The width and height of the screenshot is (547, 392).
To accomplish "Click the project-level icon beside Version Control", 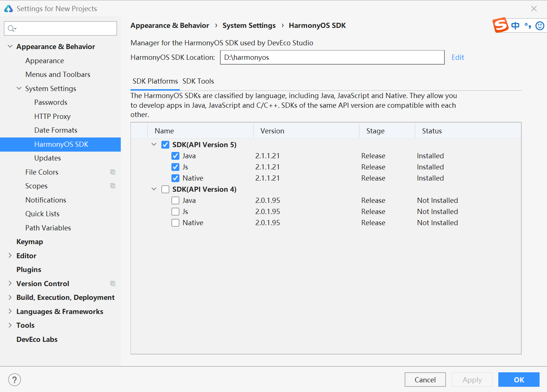I will coord(113,284).
